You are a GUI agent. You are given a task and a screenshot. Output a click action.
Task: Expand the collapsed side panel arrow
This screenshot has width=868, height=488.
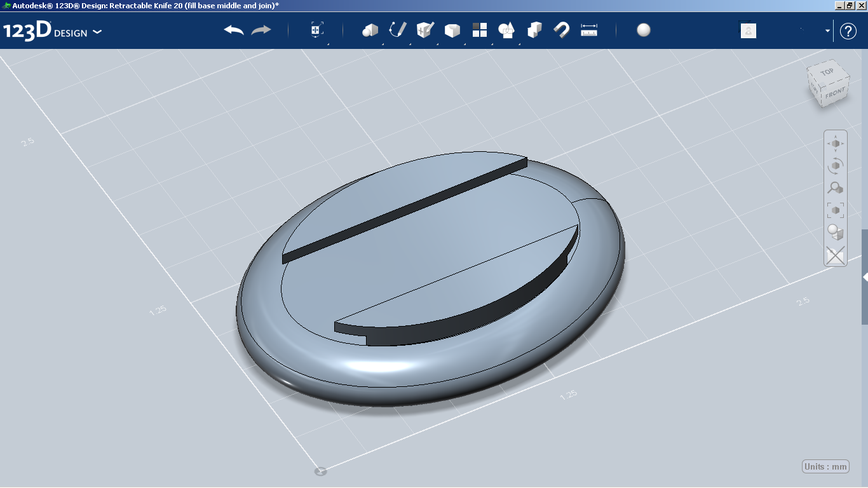pyautogui.click(x=865, y=277)
